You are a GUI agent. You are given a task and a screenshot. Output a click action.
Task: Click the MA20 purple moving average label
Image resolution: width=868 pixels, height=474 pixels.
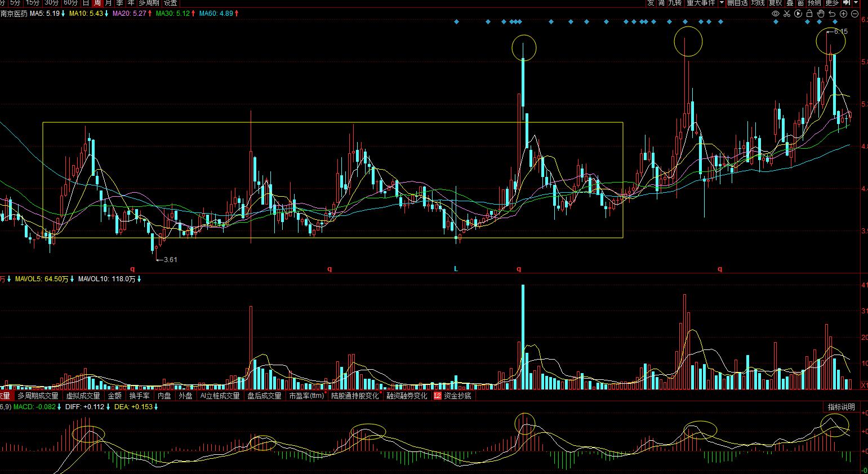click(132, 13)
